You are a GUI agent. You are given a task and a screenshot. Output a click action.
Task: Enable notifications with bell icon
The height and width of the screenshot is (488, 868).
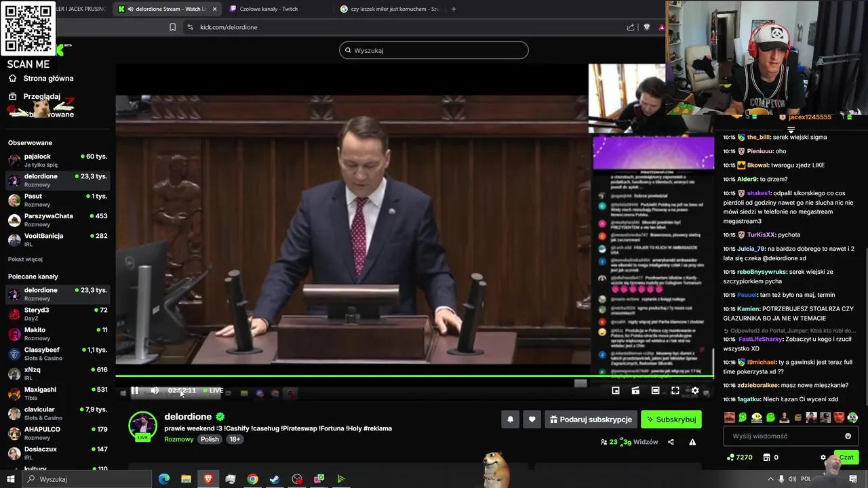point(510,420)
